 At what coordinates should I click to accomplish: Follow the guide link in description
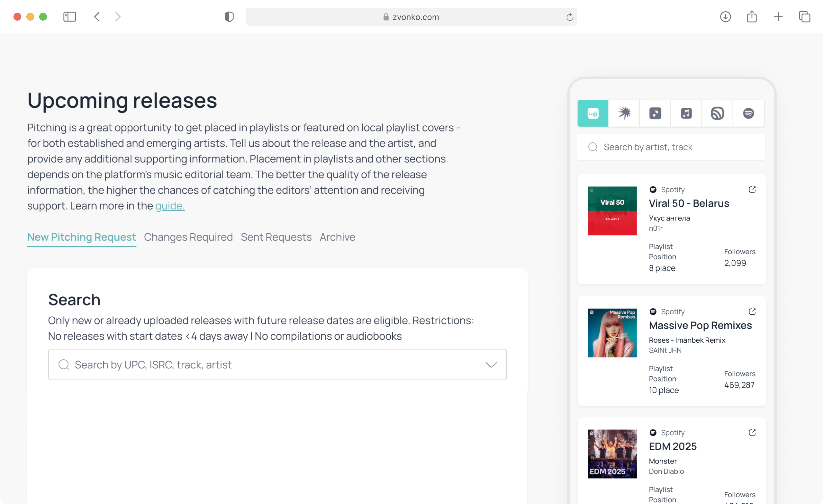[x=170, y=206]
